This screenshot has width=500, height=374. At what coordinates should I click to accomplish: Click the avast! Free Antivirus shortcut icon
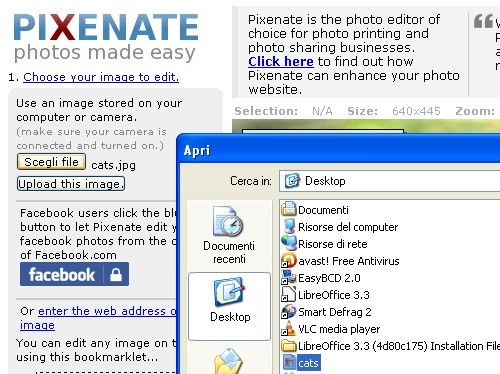289,260
